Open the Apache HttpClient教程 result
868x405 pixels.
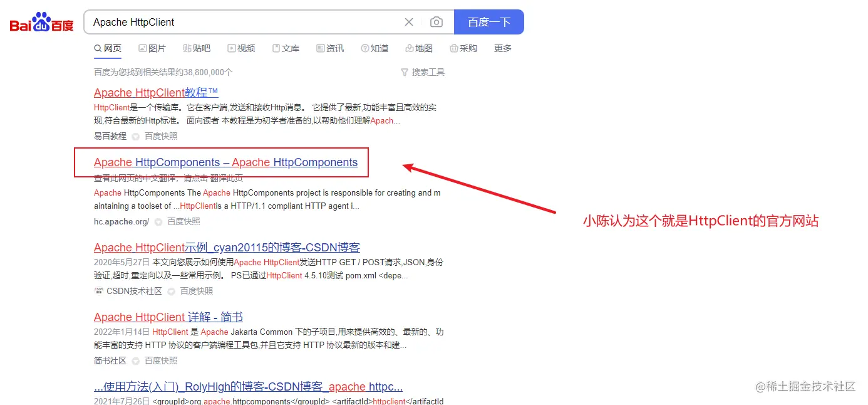[x=156, y=92]
